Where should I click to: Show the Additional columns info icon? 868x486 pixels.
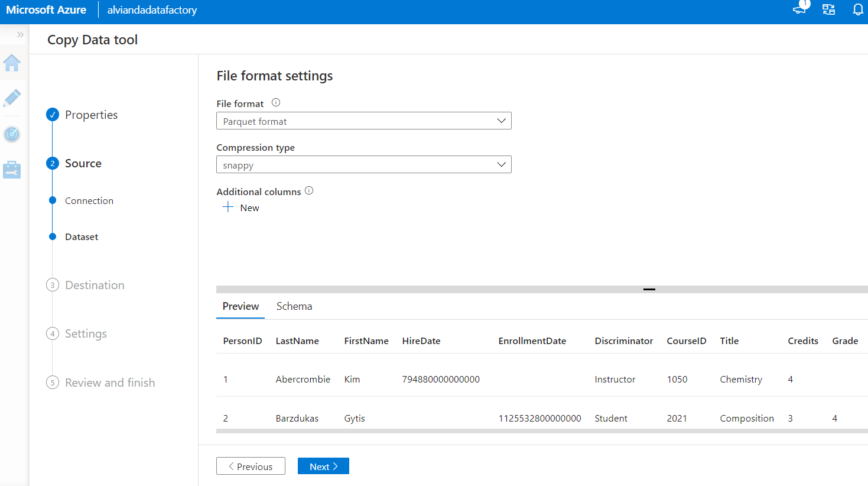coord(308,190)
